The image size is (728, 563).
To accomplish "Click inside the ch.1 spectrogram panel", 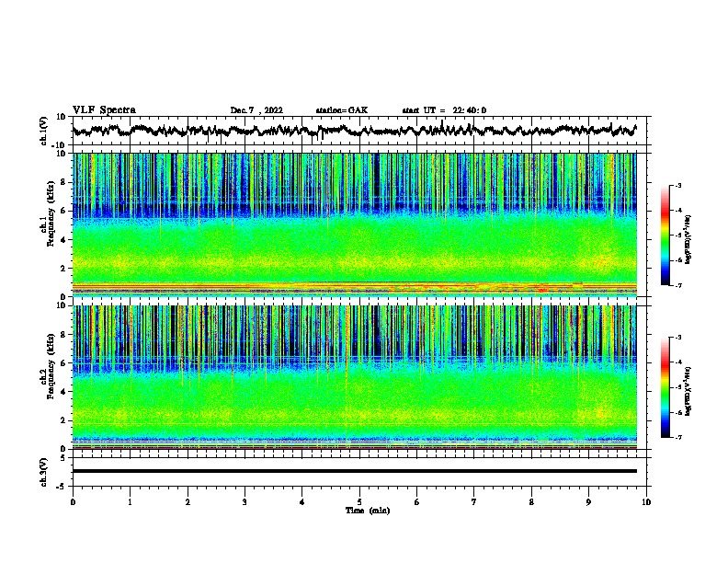I will click(354, 224).
